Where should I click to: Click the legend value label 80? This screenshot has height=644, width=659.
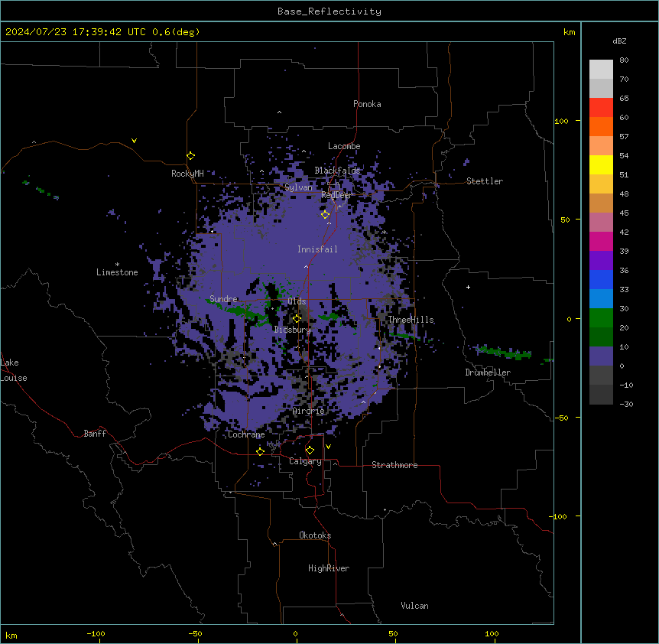tap(624, 60)
